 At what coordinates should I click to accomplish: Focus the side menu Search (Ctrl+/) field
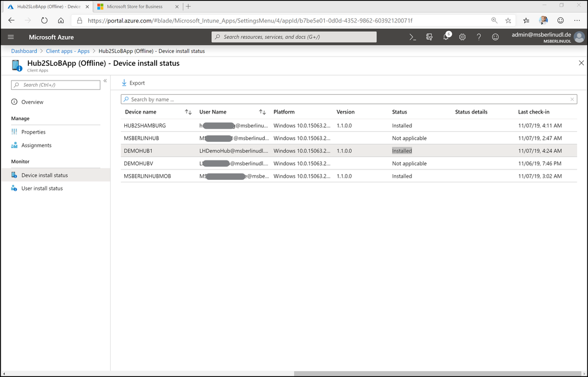coord(55,85)
